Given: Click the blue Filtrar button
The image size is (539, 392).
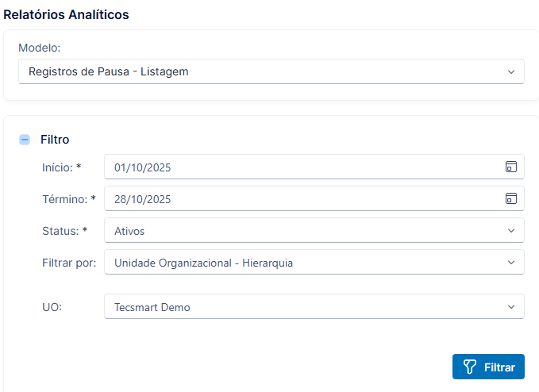Looking at the screenshot, I should 488,367.
